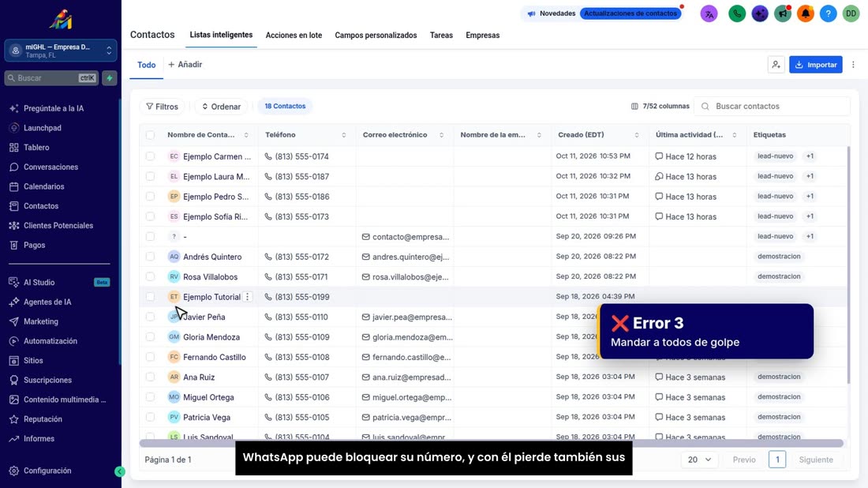Viewport: 868px width, 488px height.
Task: Open the 20 per page dropdown
Action: coord(699,460)
